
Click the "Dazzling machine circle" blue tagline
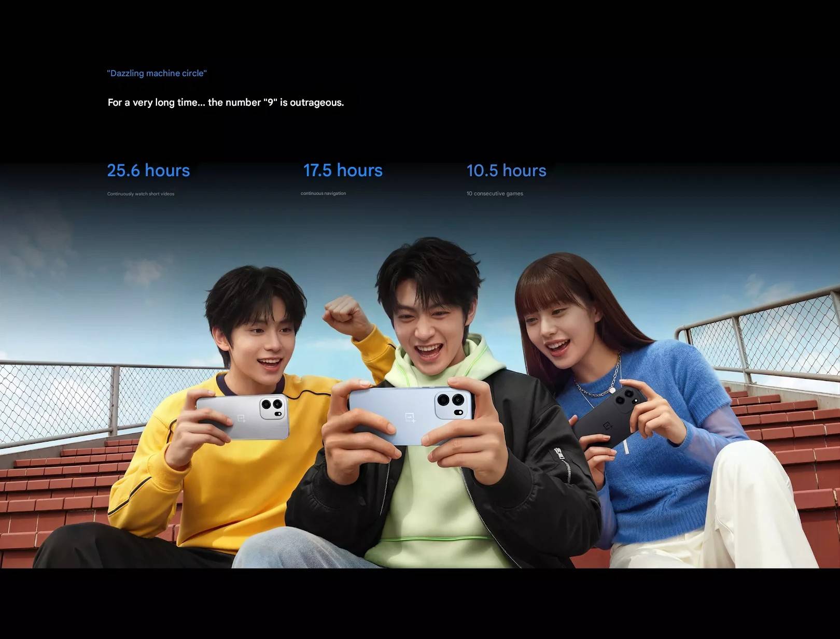pos(157,74)
